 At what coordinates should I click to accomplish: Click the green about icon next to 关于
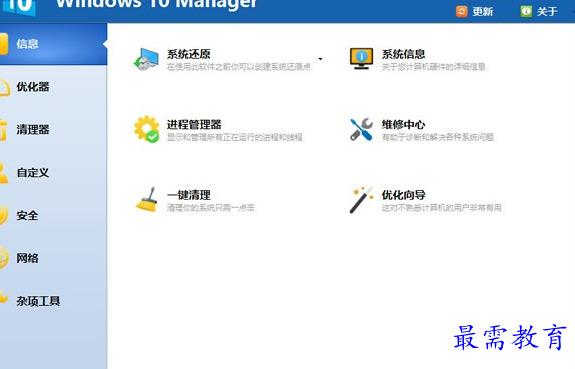pyautogui.click(x=526, y=11)
